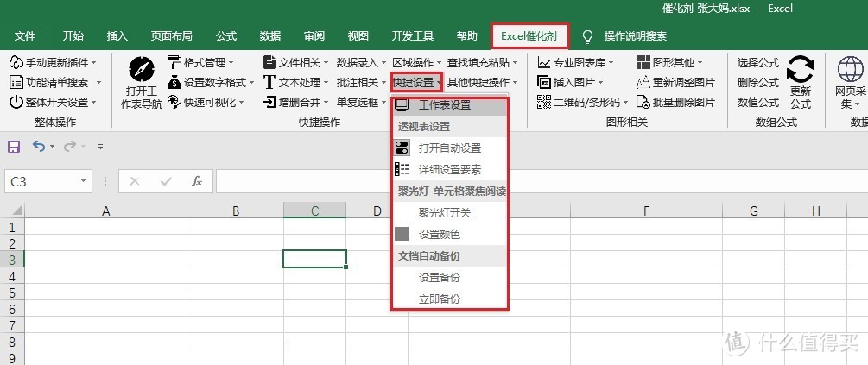Click the 图形其他 shapes icon

click(643, 62)
